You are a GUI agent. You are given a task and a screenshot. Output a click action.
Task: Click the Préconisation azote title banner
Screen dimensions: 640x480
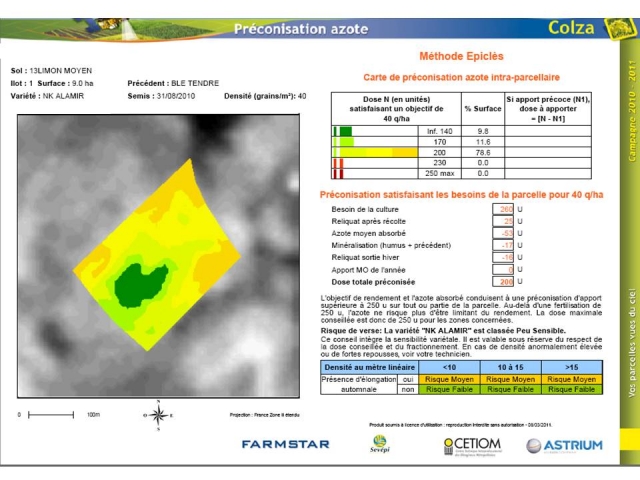click(287, 29)
